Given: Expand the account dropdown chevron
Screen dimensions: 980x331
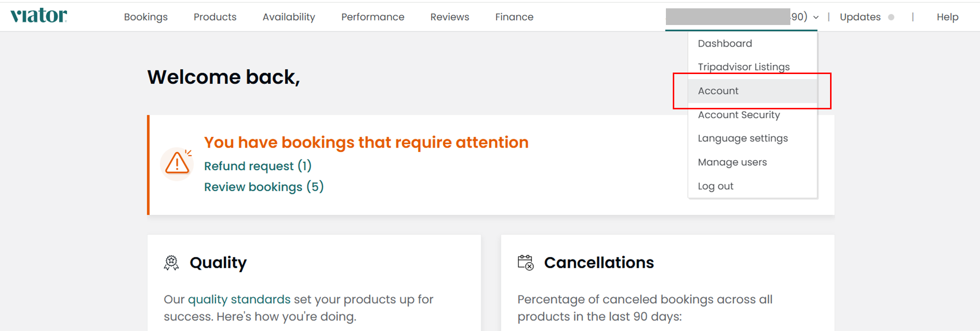Looking at the screenshot, I should [816, 17].
